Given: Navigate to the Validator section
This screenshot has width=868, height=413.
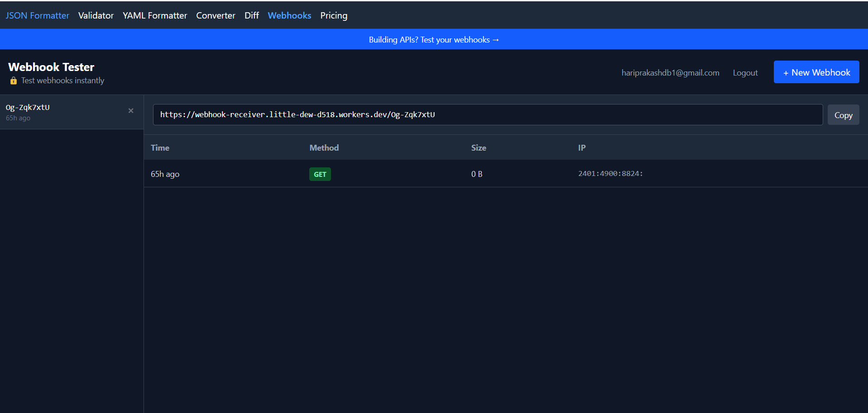Looking at the screenshot, I should (x=96, y=15).
